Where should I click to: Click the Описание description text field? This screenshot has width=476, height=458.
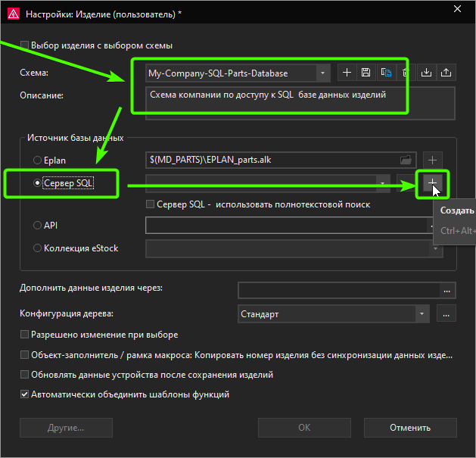[300, 103]
